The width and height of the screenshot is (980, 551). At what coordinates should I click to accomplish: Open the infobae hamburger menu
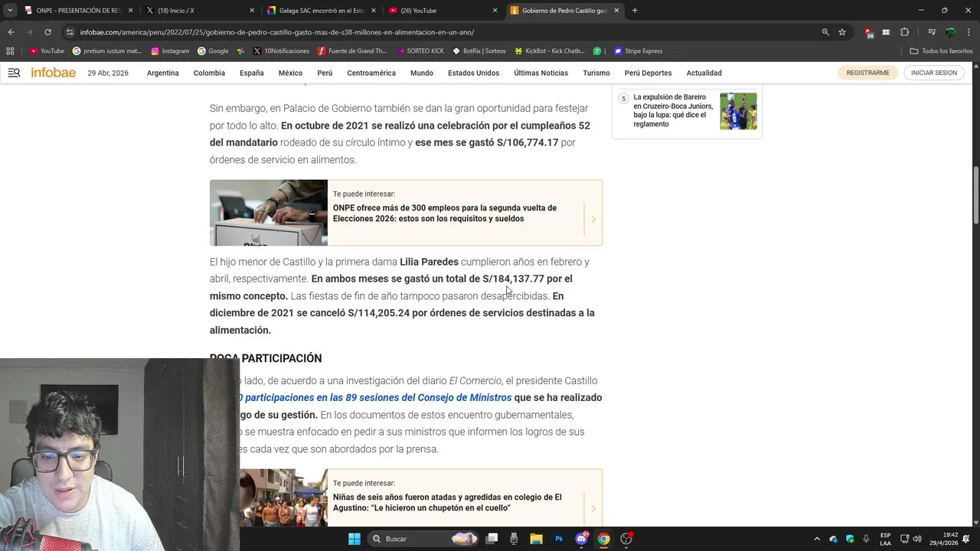click(14, 73)
